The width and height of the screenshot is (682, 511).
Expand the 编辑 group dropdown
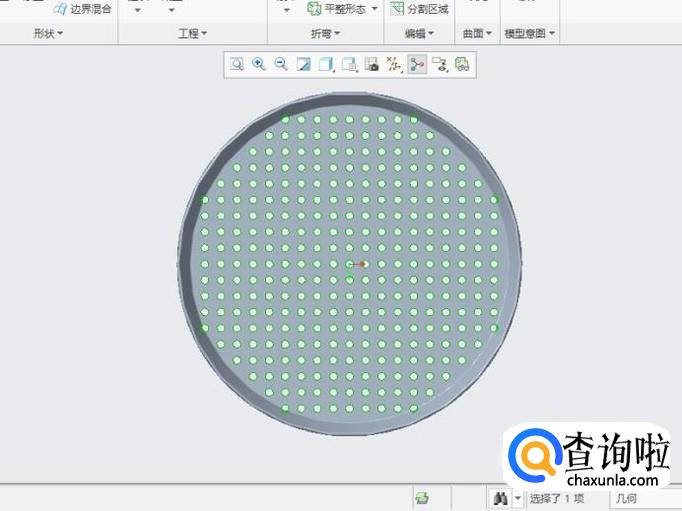click(419, 33)
